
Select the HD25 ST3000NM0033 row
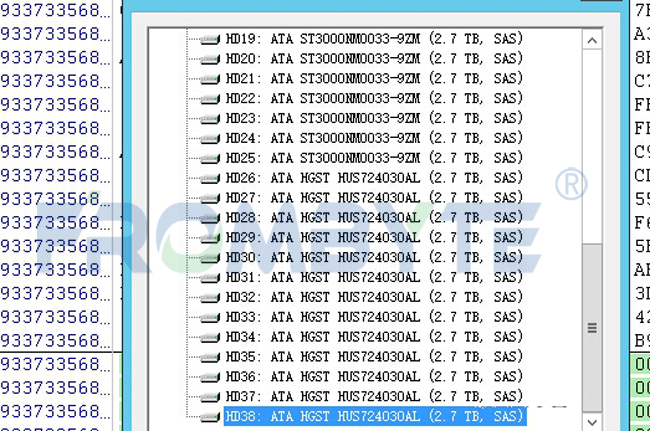point(374,158)
